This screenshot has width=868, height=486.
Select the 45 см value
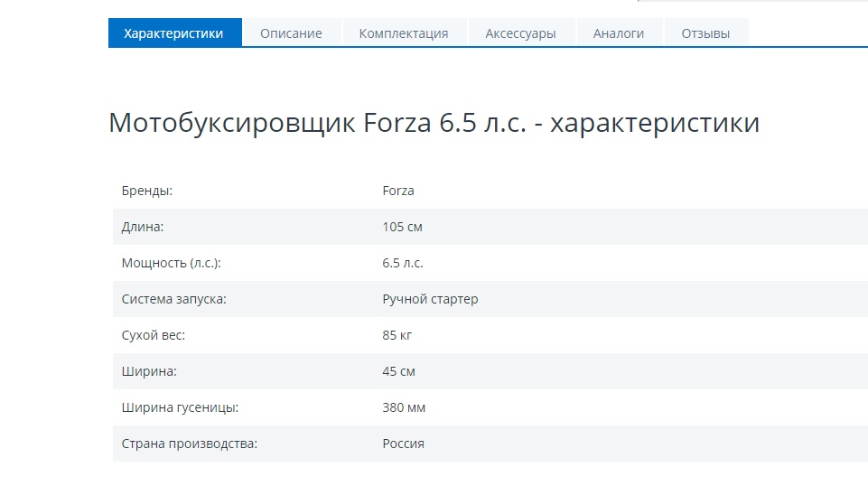point(398,371)
